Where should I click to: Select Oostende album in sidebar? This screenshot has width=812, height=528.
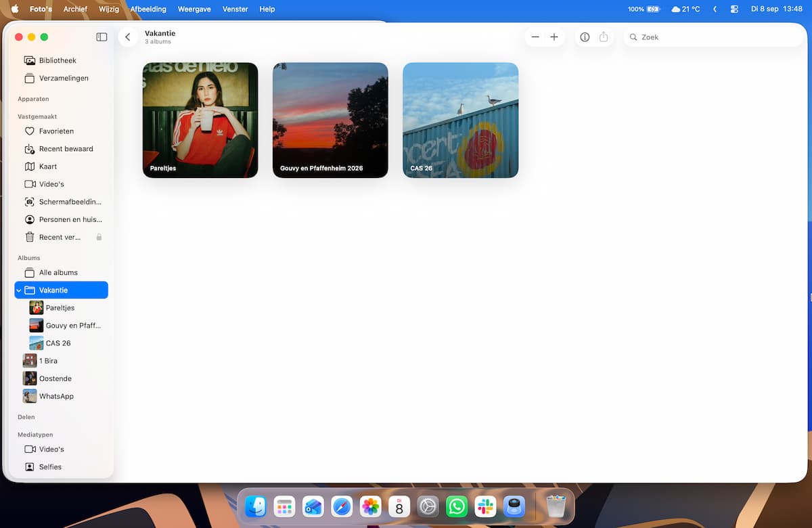point(61,378)
